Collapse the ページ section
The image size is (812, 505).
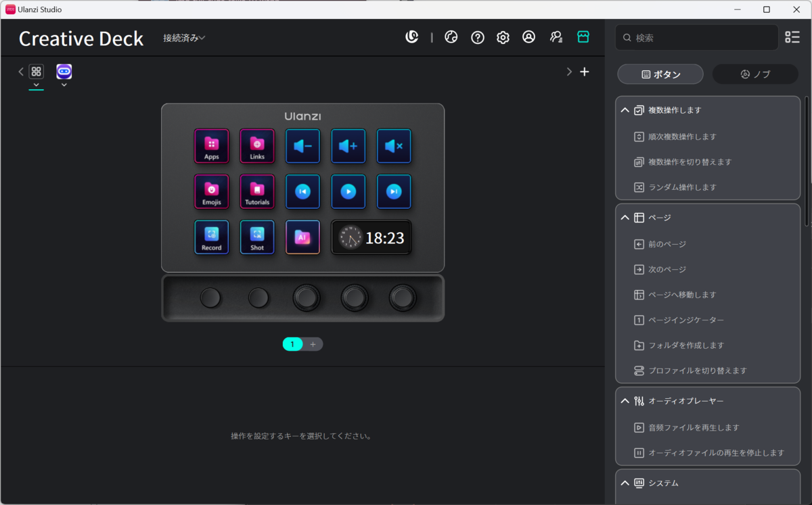point(625,218)
